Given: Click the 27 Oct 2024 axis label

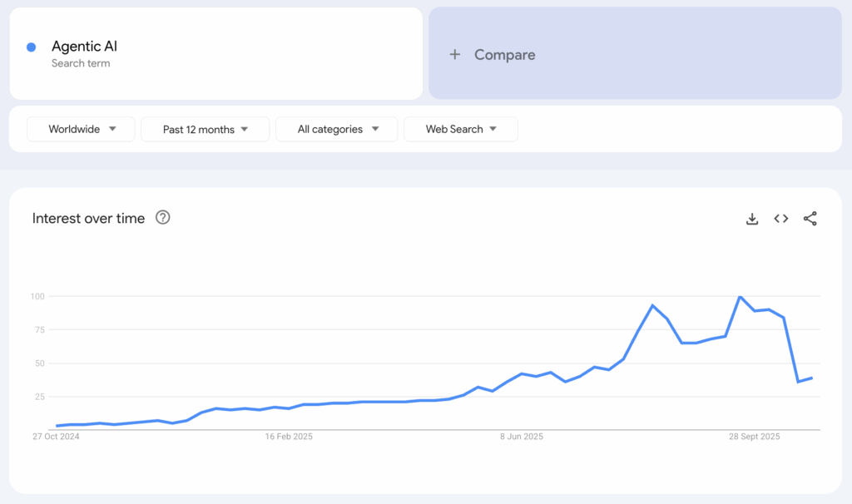Looking at the screenshot, I should coord(56,437).
